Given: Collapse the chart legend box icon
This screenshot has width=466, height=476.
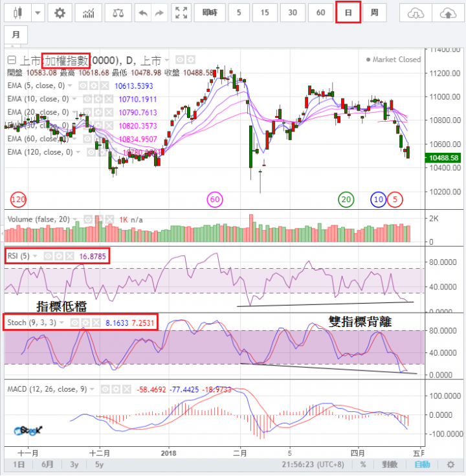Looking at the screenshot, I should tap(12, 60).
